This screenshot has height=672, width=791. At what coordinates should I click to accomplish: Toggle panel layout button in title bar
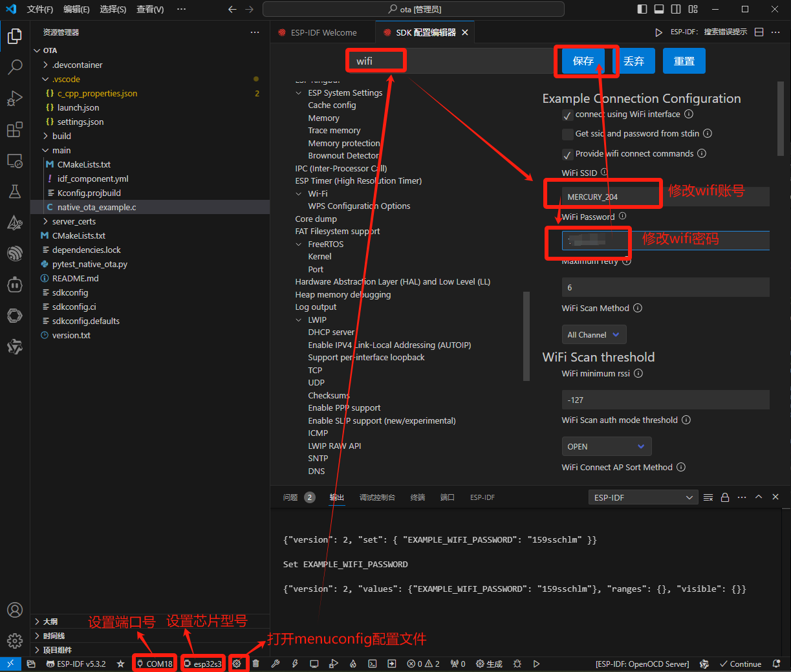coord(659,9)
